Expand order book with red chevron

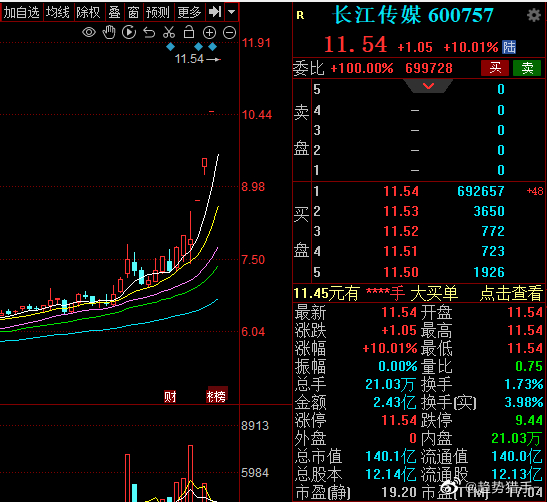[428, 86]
